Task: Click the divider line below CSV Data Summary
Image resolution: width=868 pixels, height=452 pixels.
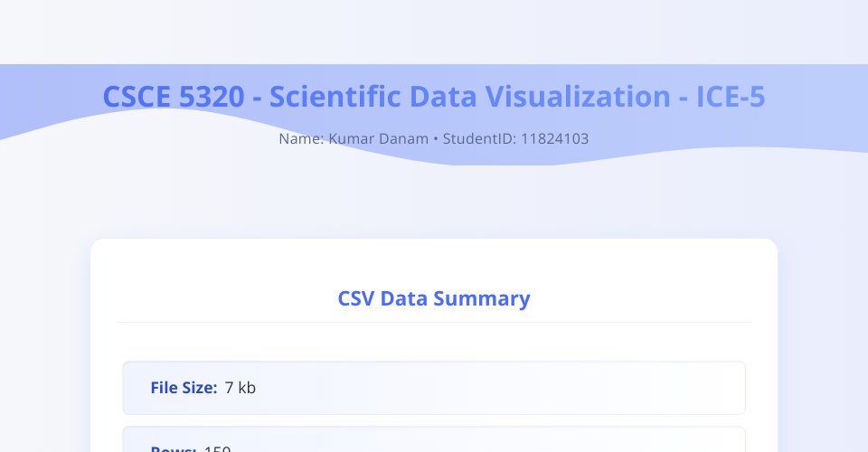Action: point(434,322)
